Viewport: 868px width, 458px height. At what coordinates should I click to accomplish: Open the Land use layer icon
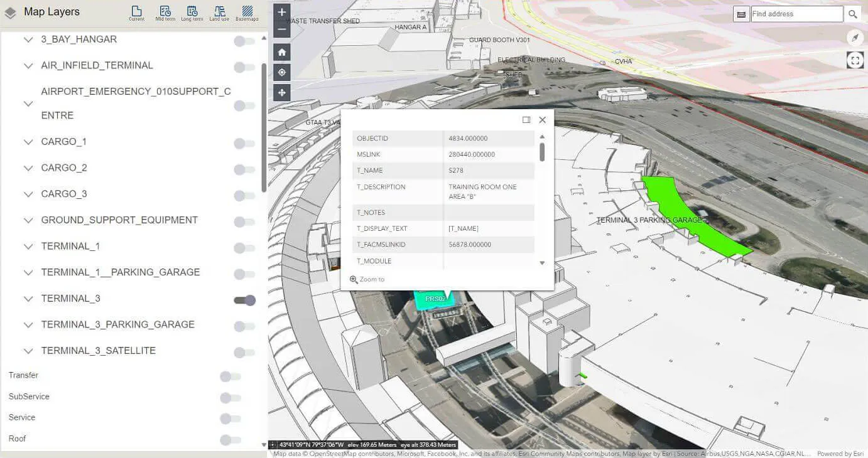[x=219, y=13]
